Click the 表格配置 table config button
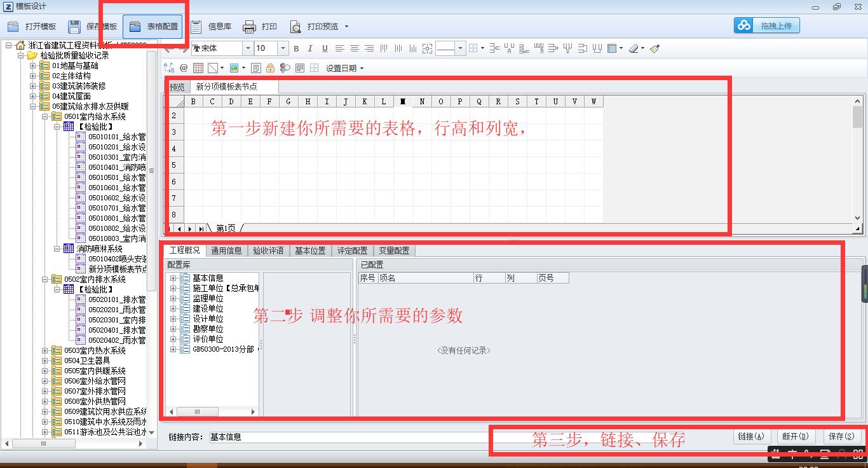The image size is (868, 468). point(153,27)
